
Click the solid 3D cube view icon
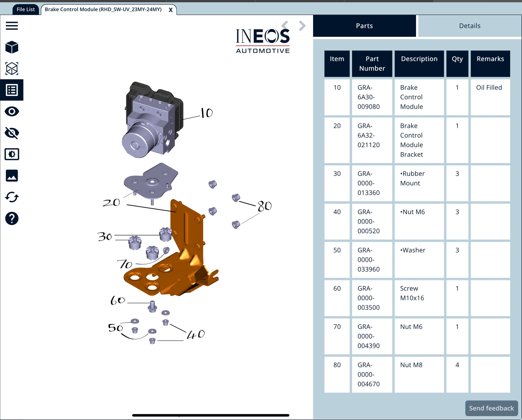[x=12, y=47]
